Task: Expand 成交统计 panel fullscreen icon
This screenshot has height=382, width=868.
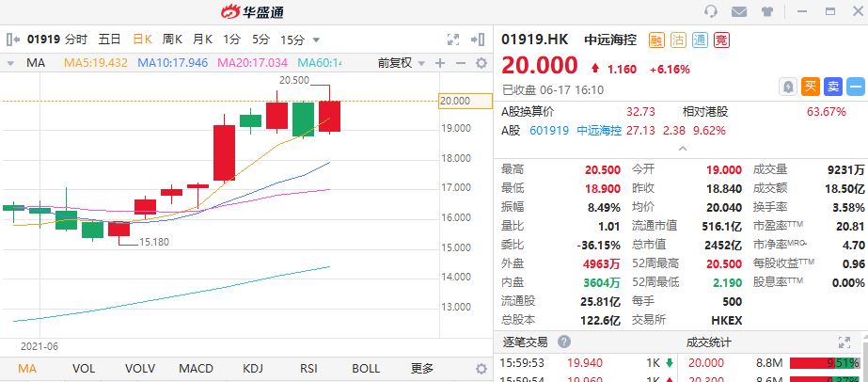Action: pos(844,342)
